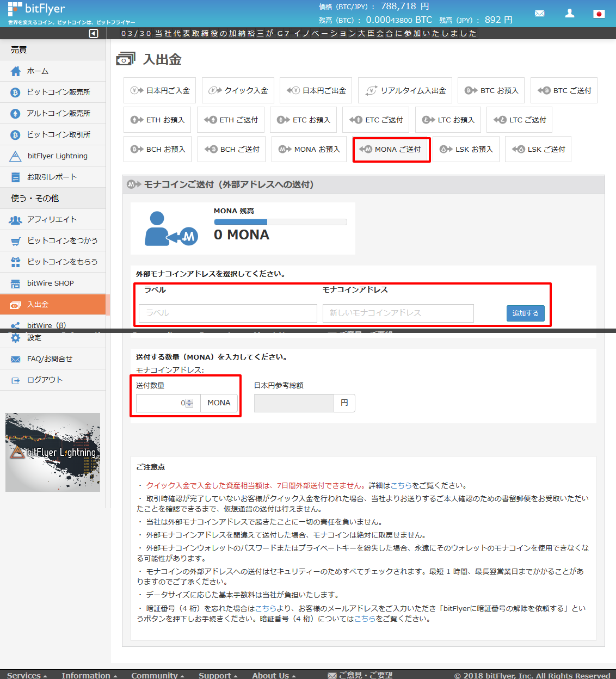616x679 pixels.
Task: Click the bitWire SHOP store icon
Action: 16,283
